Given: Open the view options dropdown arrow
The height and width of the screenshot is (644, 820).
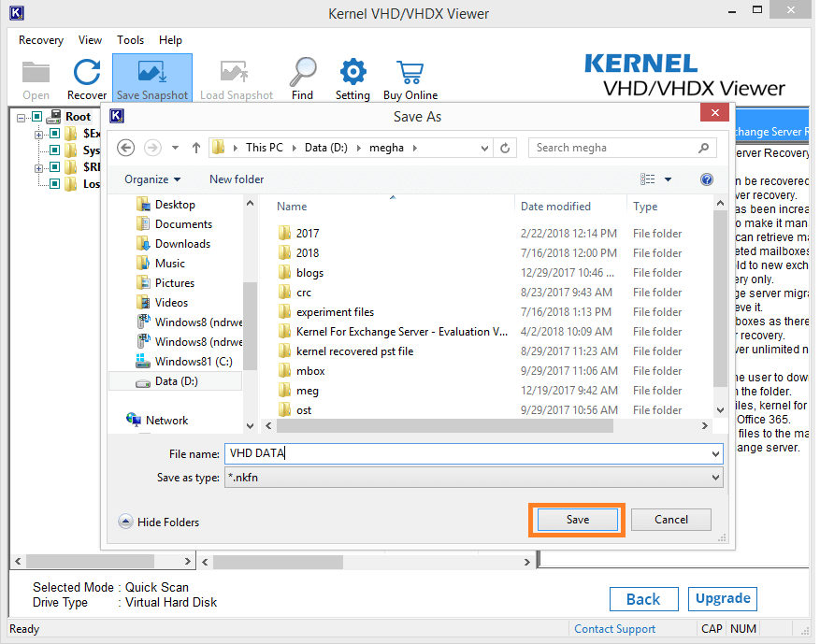Looking at the screenshot, I should click(x=668, y=179).
